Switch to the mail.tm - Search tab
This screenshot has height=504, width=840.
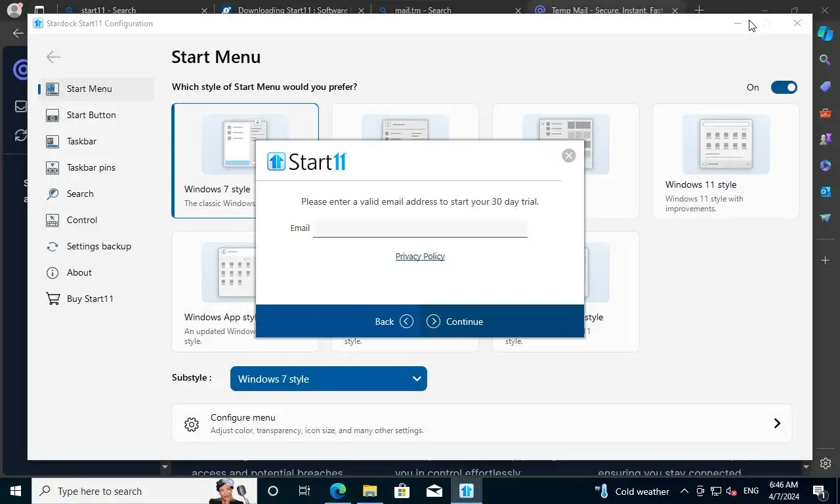point(449,10)
